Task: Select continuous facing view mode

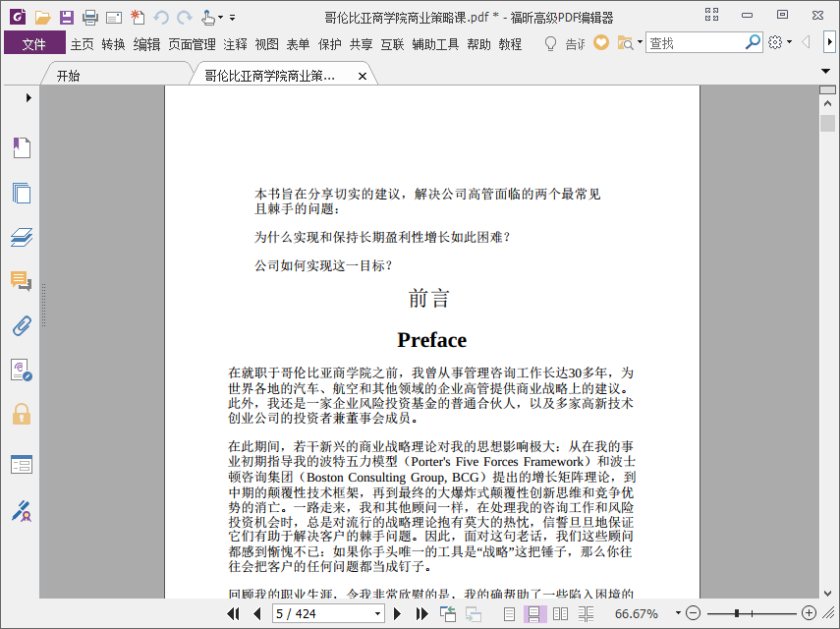Action: point(587,614)
